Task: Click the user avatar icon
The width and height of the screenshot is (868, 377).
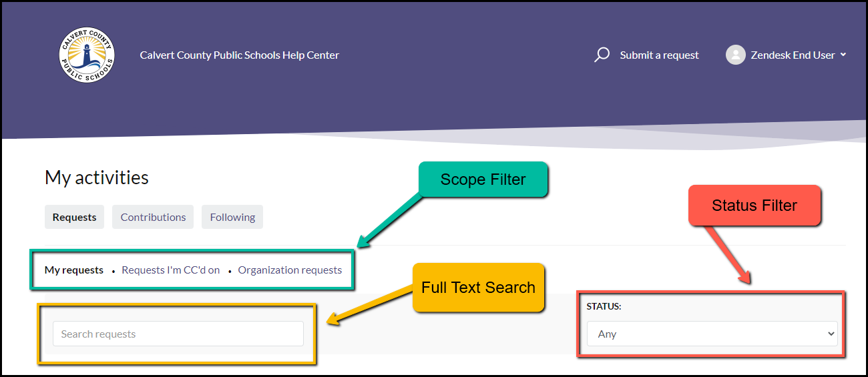Action: point(735,55)
